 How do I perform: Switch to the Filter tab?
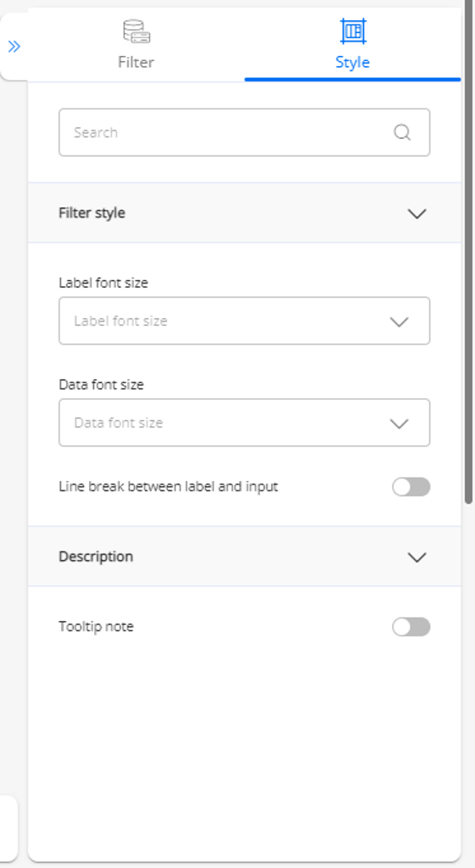coord(136,45)
